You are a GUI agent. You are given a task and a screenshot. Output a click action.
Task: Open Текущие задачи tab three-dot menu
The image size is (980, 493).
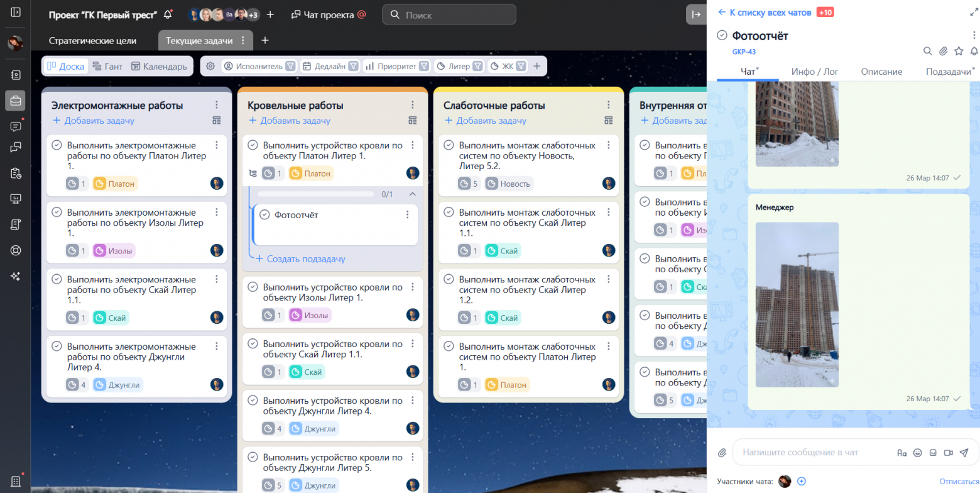coord(243,40)
